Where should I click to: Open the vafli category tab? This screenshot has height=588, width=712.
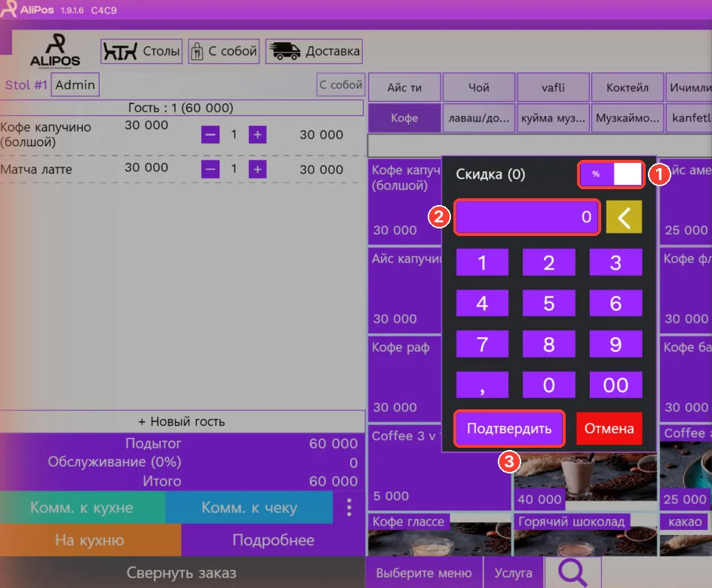(x=553, y=87)
